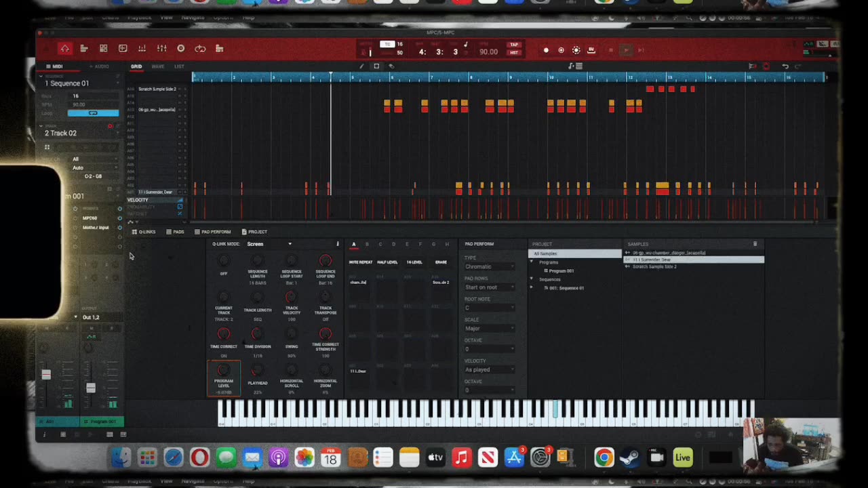This screenshot has width=868, height=488.
Task: Open the channel mixer faders icon
Action: pos(161,49)
